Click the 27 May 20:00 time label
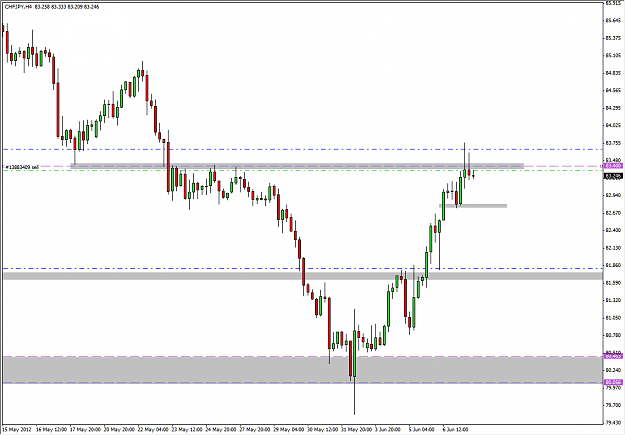The height and width of the screenshot is (435, 625). [x=254, y=430]
